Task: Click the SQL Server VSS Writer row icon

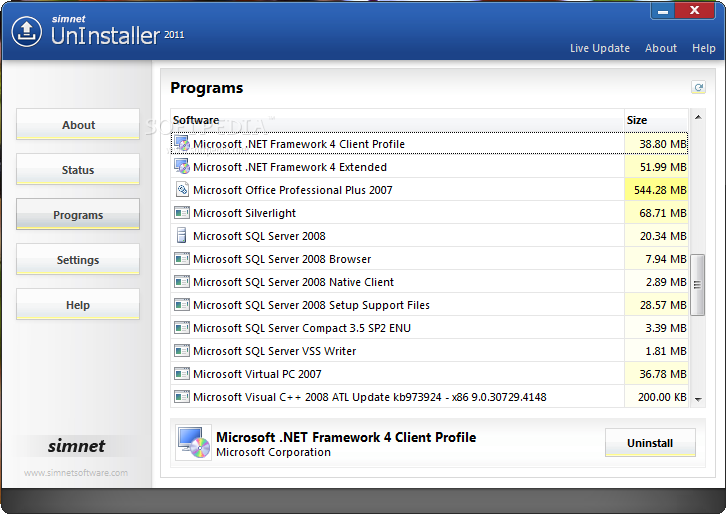Action: point(182,351)
